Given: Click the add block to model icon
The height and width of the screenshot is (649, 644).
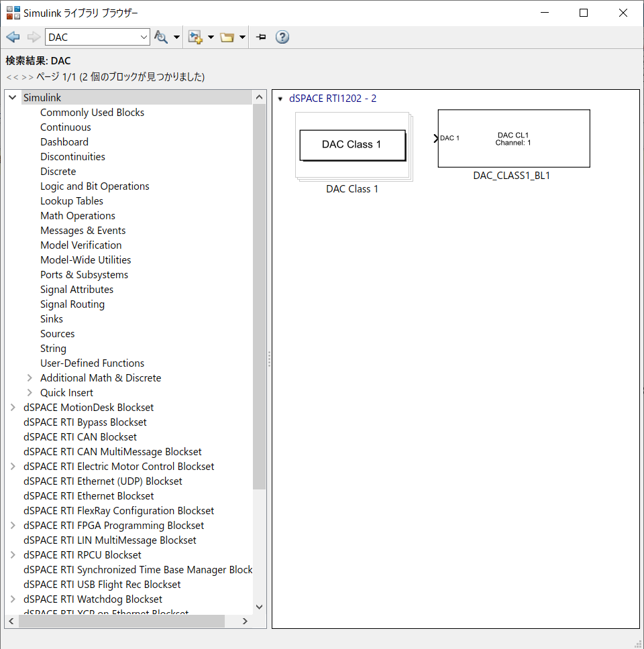Looking at the screenshot, I should tap(195, 37).
